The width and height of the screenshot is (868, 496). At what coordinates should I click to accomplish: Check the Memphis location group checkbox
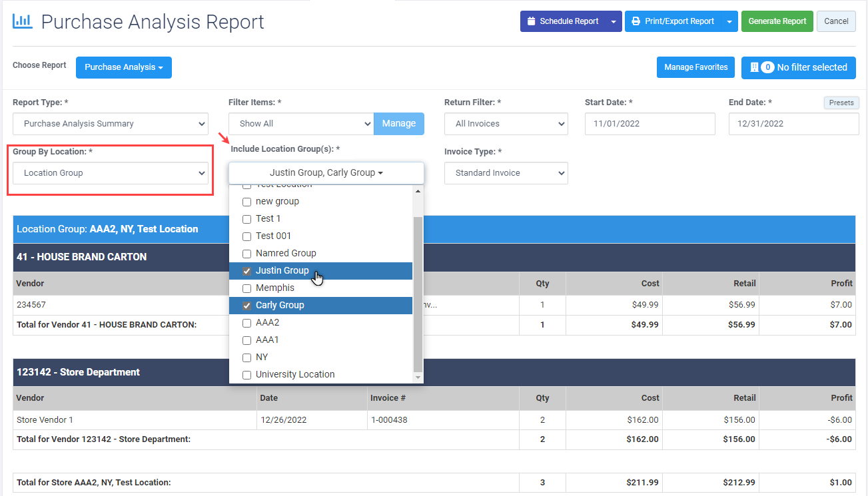coord(246,288)
